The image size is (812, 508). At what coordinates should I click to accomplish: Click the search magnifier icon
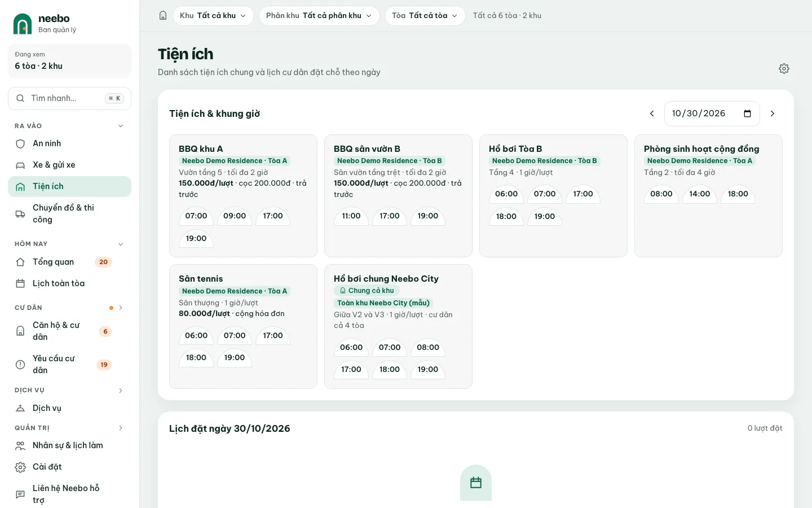(20, 98)
